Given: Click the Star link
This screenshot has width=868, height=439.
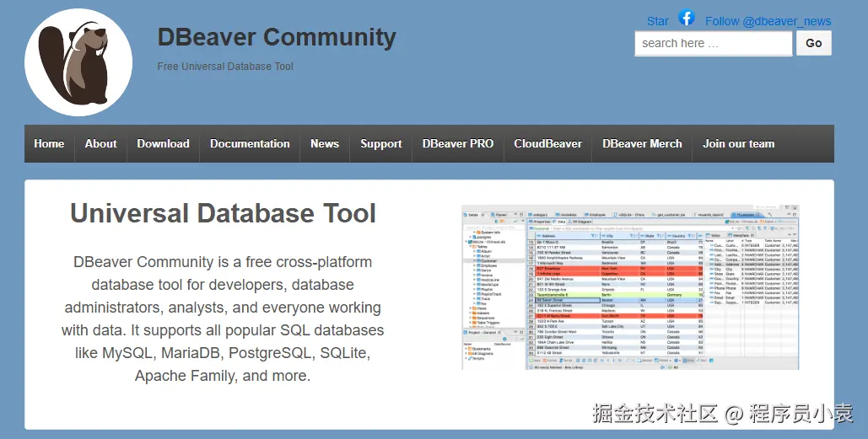Looking at the screenshot, I should (x=658, y=22).
